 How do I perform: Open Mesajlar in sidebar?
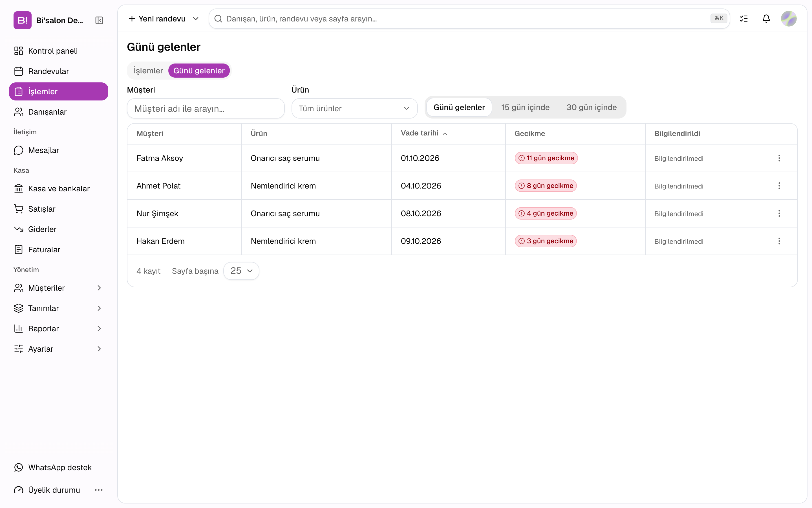59,150
